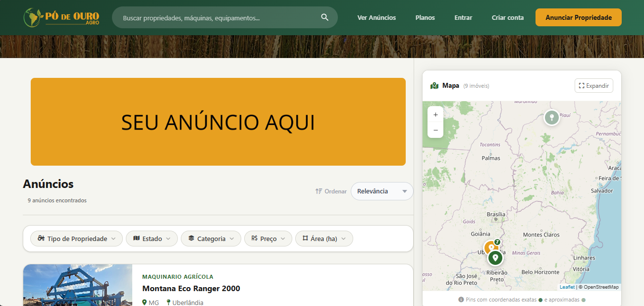Open the Leaflet attribution link
This screenshot has height=306, width=644.
click(567, 287)
